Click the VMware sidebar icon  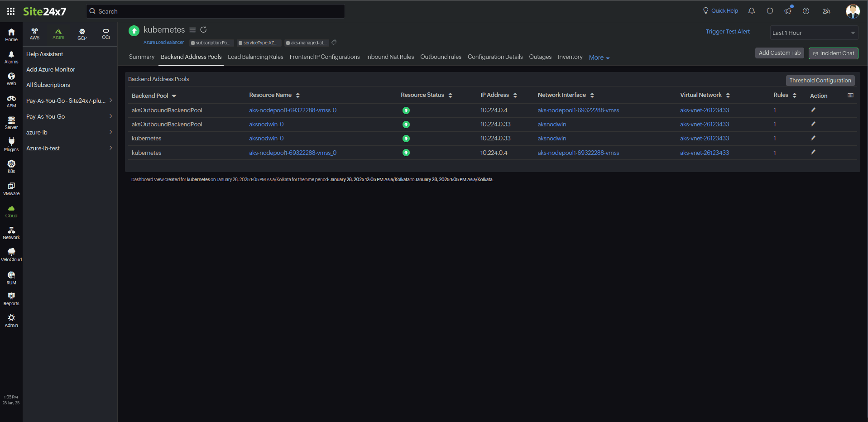coord(11,189)
